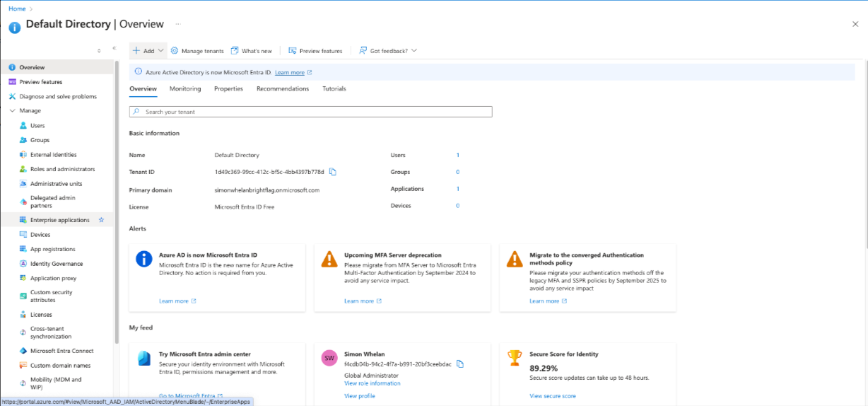Click the Diagnose and solve problems icon
868x406 pixels.
click(12, 96)
